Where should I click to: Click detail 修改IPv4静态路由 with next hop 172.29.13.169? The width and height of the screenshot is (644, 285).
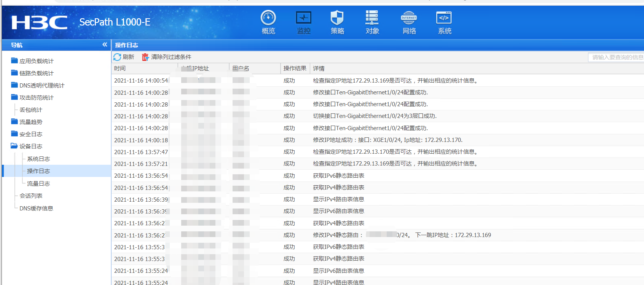[402, 235]
